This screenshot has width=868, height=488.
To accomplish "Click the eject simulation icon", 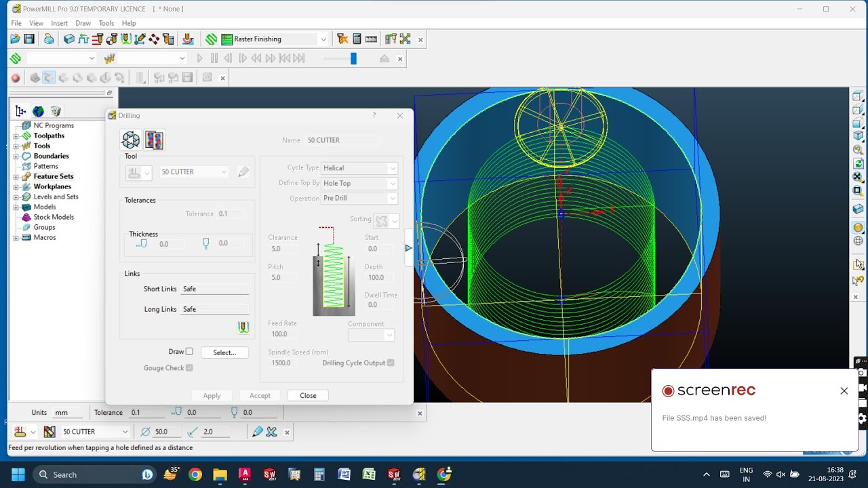I will click(x=384, y=59).
